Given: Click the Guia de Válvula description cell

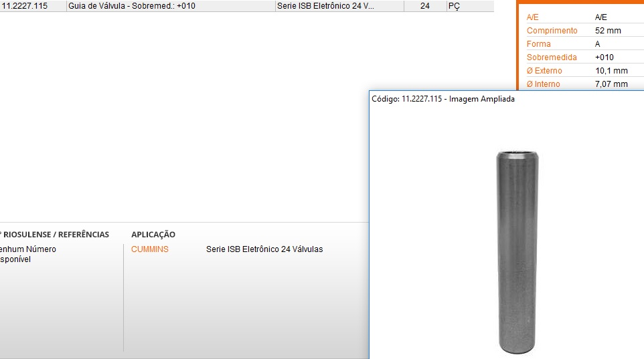Looking at the screenshot, I should (133, 6).
